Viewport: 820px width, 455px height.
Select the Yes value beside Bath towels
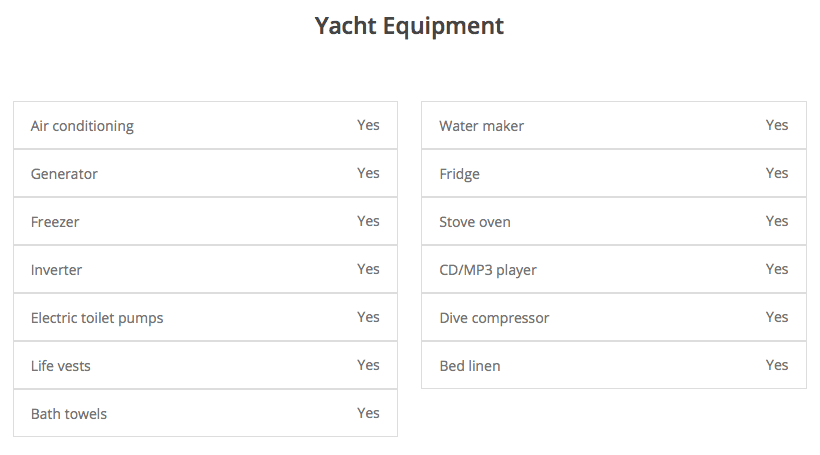(x=368, y=413)
